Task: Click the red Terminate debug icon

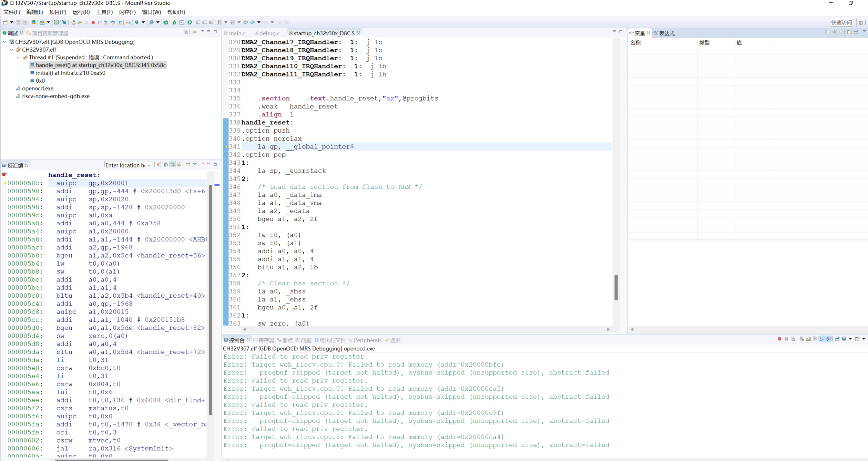Action: click(93, 22)
